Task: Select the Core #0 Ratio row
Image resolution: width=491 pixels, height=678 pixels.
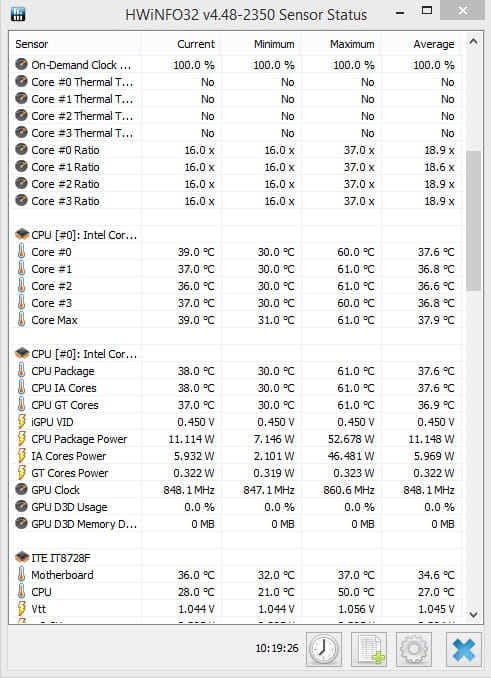Action: tap(236, 150)
